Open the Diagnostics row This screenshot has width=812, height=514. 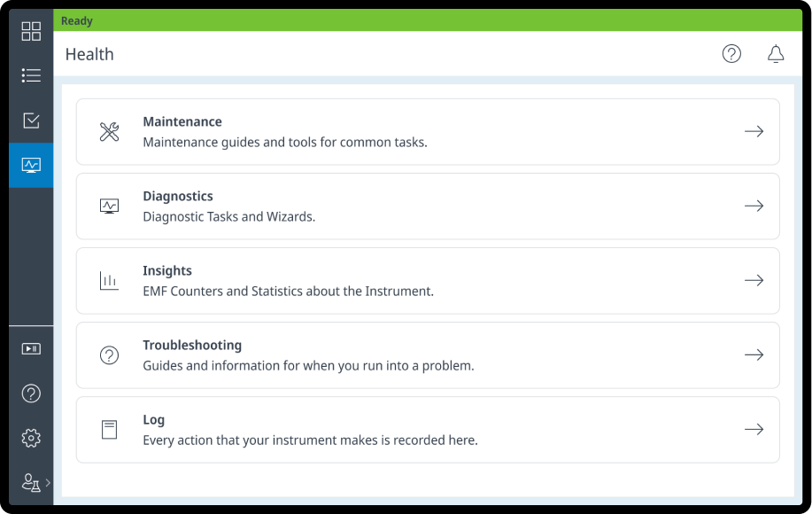click(427, 206)
